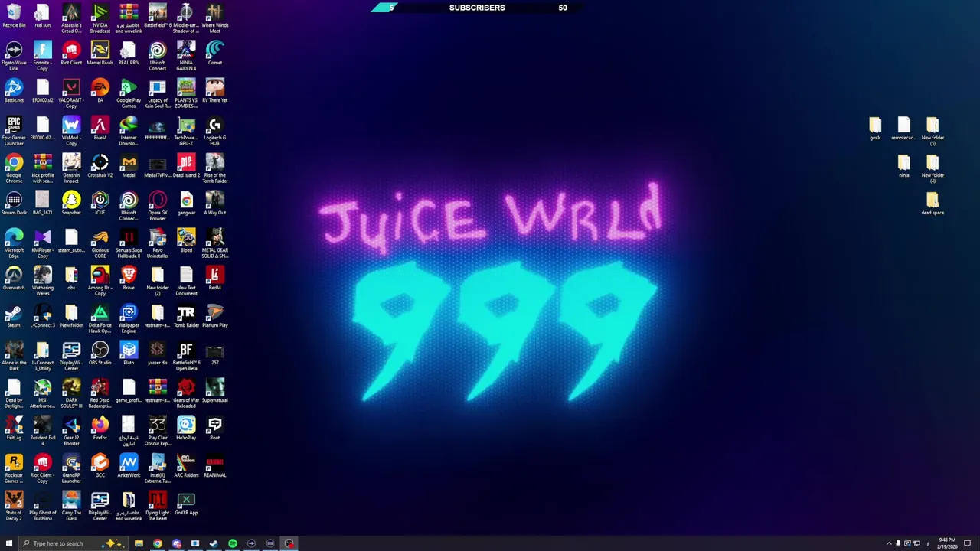Viewport: 980px width, 551px height.
Task: Open the Marvel Rivals desktop shortcut
Action: 100,54
